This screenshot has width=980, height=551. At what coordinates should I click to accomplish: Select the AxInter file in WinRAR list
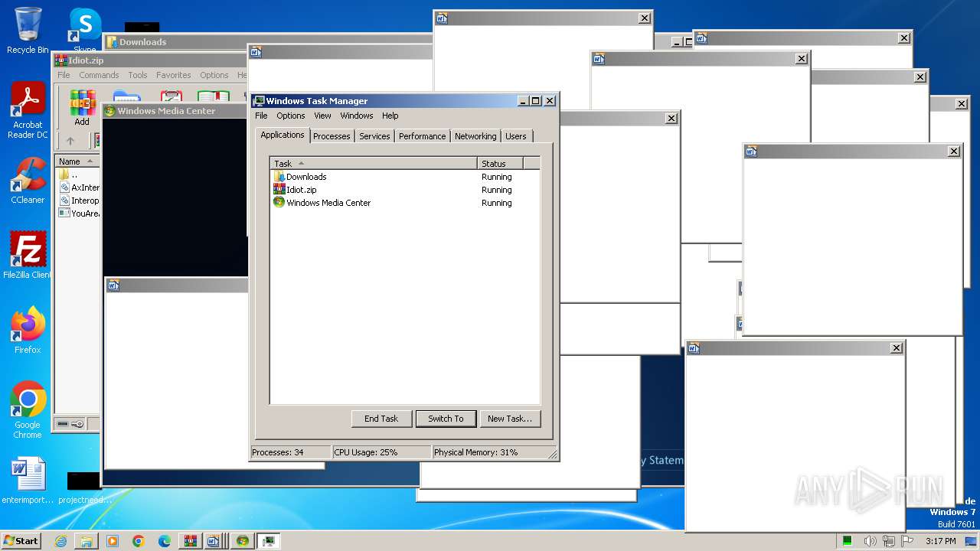(x=79, y=187)
